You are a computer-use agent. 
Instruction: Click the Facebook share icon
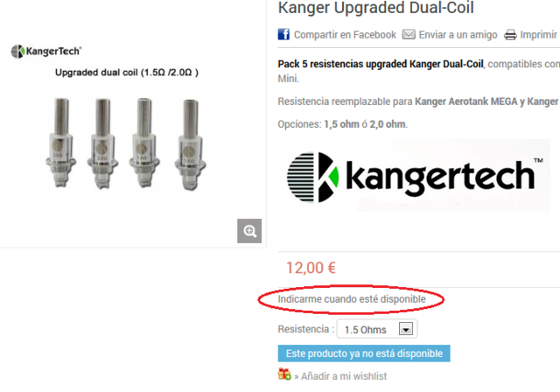click(x=283, y=34)
